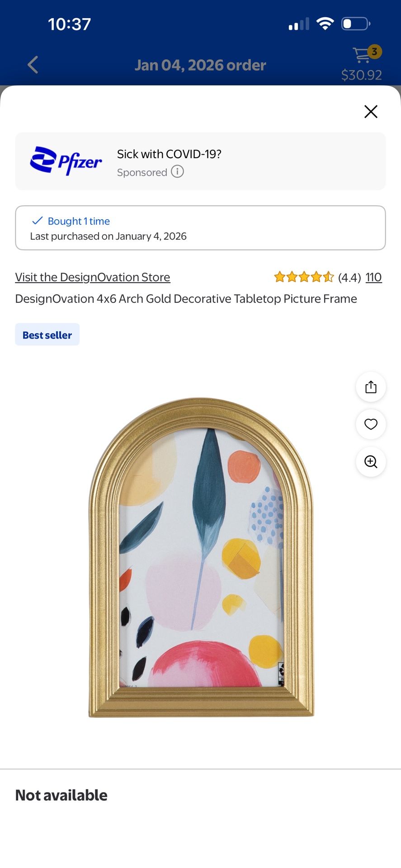The image size is (401, 868).
Task: Select the Bought 1 time indicator
Action: [x=78, y=221]
